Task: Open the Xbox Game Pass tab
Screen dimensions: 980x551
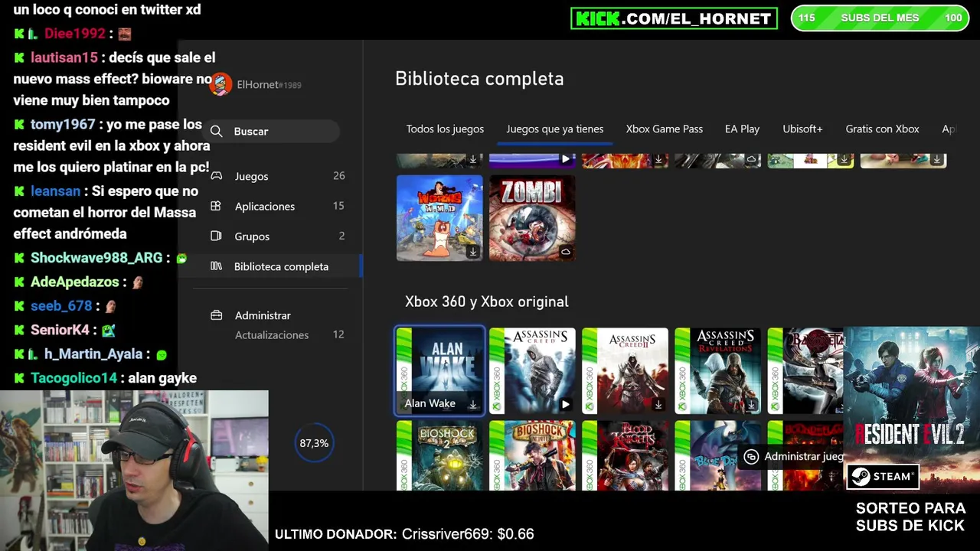Action: pyautogui.click(x=664, y=129)
